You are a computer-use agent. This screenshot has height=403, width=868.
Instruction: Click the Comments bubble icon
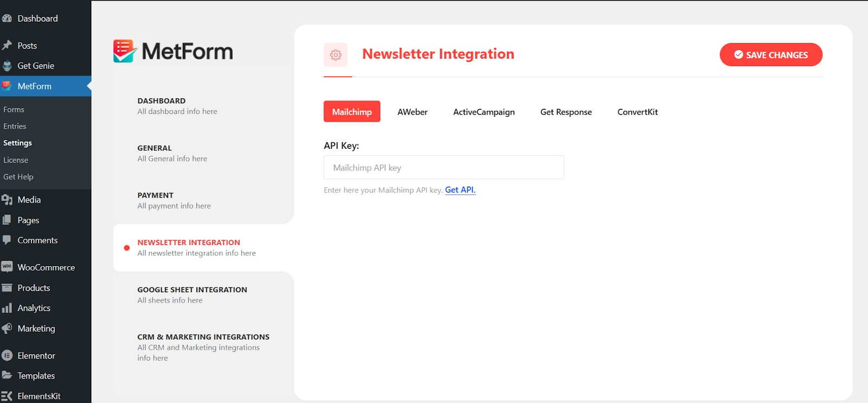[x=7, y=240]
